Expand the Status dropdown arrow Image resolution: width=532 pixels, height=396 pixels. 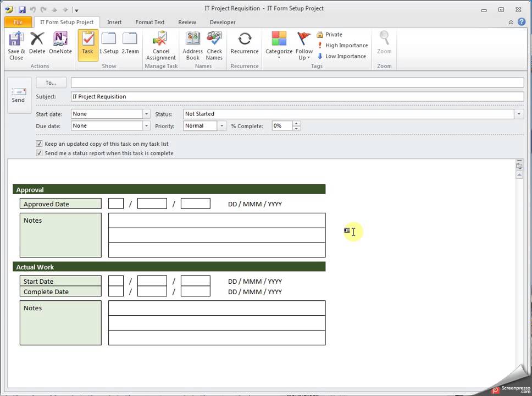(x=519, y=114)
